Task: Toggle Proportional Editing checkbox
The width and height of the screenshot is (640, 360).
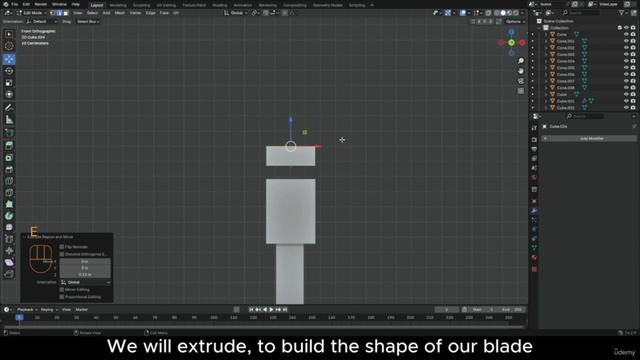Action: coord(62,297)
